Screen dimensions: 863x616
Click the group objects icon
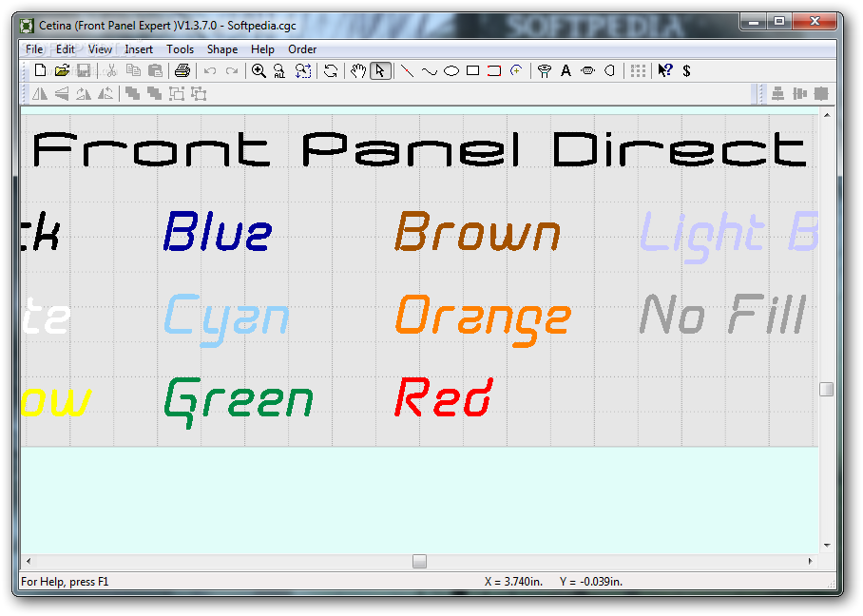(177, 93)
